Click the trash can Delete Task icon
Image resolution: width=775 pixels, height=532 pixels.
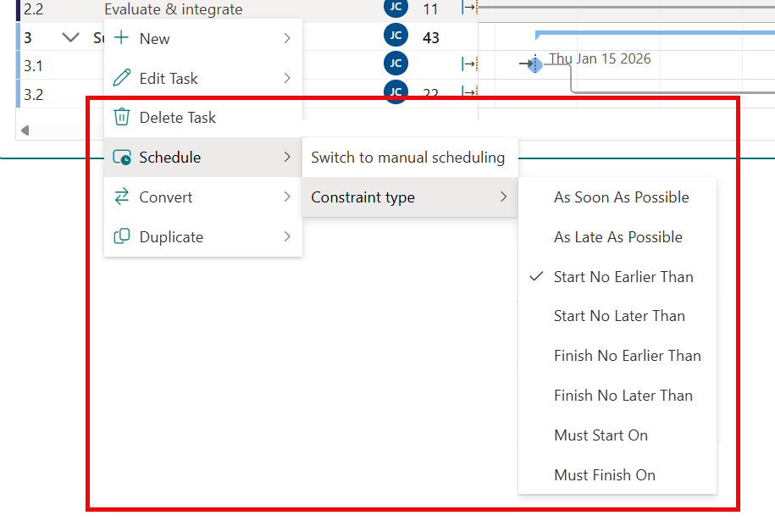[122, 117]
